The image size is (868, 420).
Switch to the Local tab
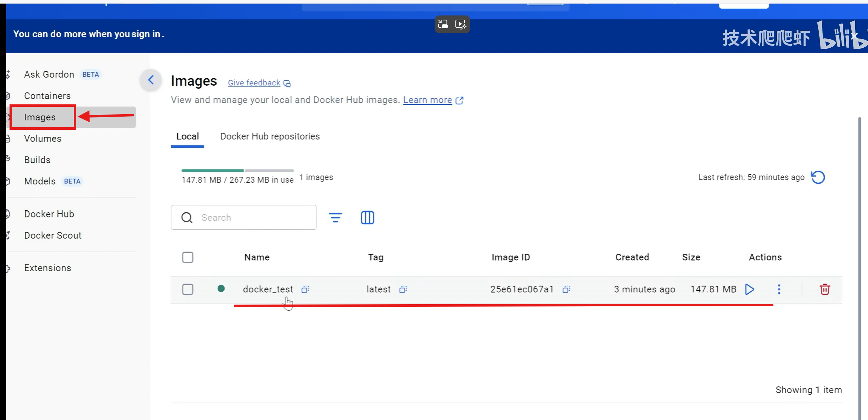187,137
